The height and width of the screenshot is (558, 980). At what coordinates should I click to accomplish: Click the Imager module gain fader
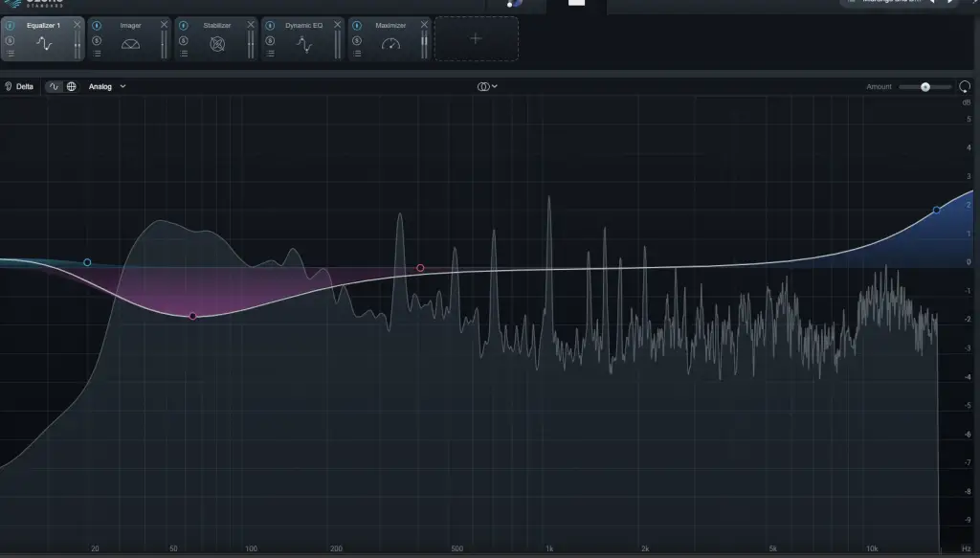tap(164, 44)
